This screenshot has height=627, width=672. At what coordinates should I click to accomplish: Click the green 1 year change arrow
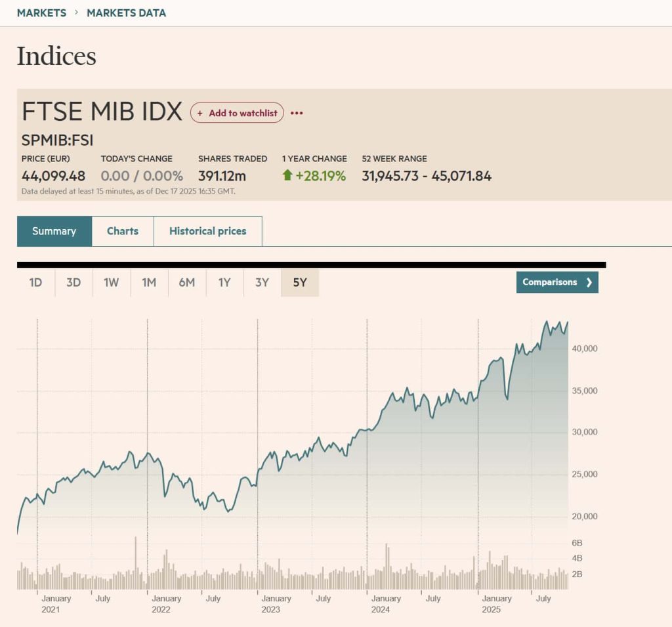[x=287, y=175]
